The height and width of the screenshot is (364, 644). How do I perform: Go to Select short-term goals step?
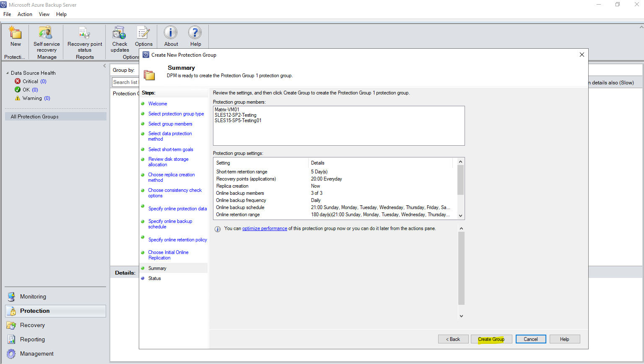pyautogui.click(x=171, y=149)
